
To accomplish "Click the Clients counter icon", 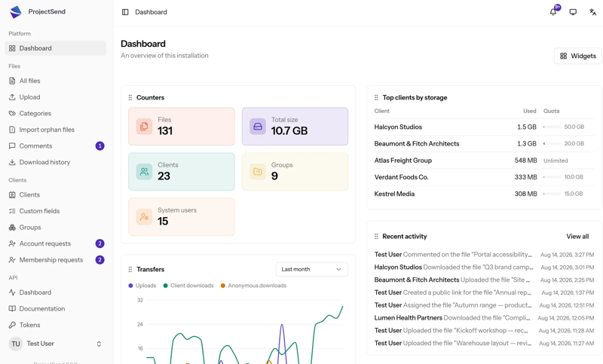I will 144,171.
